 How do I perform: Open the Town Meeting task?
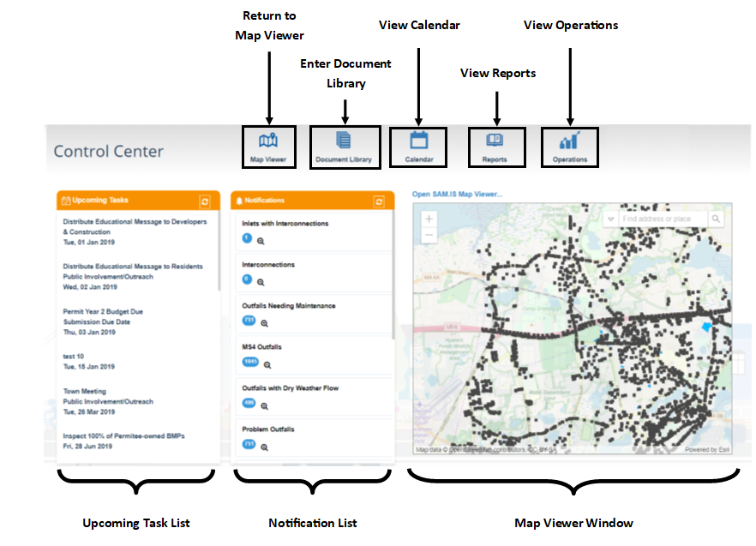pos(84,393)
